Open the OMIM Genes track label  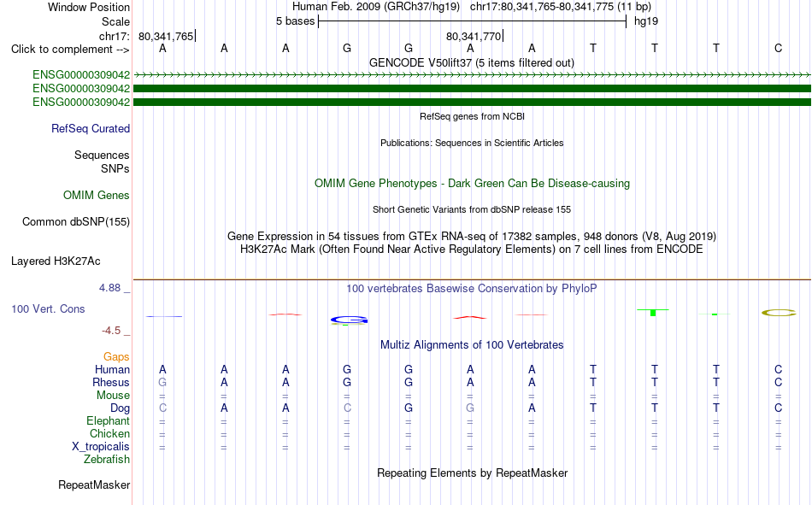pos(97,196)
